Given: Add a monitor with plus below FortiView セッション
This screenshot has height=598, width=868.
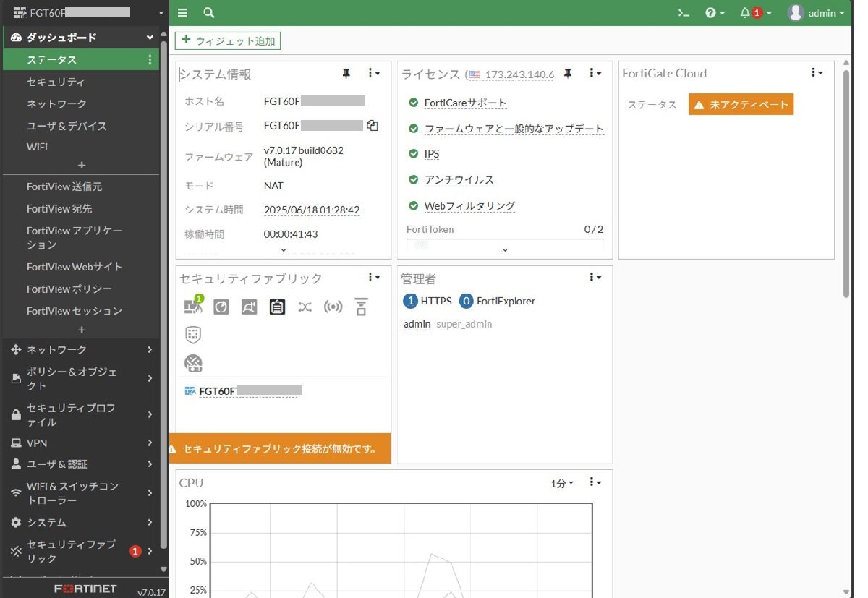Looking at the screenshot, I should pyautogui.click(x=81, y=330).
